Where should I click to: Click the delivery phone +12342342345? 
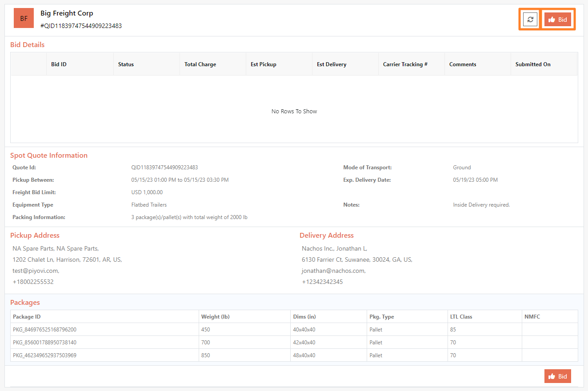[x=322, y=282]
